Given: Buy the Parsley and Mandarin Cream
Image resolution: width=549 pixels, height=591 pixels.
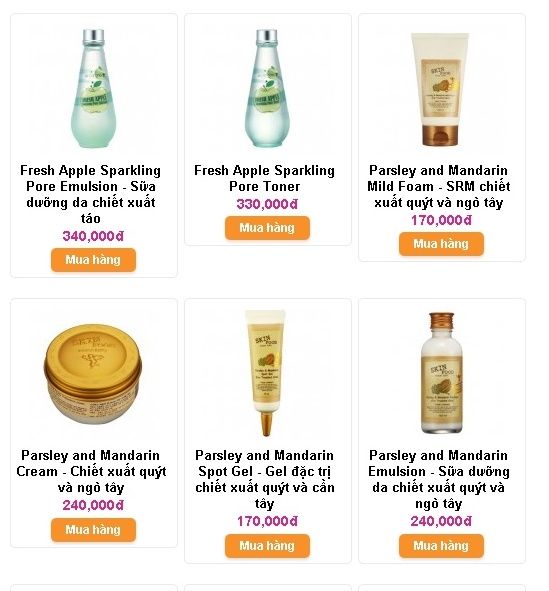Looking at the screenshot, I should (93, 530).
